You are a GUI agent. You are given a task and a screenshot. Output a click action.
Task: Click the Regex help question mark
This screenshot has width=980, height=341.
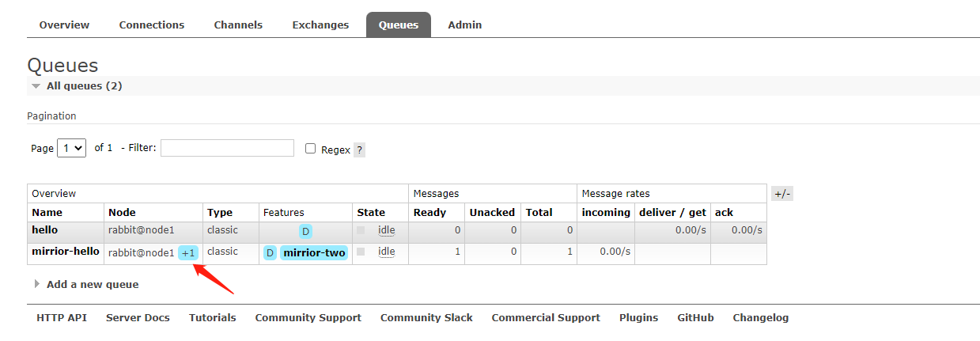[359, 150]
